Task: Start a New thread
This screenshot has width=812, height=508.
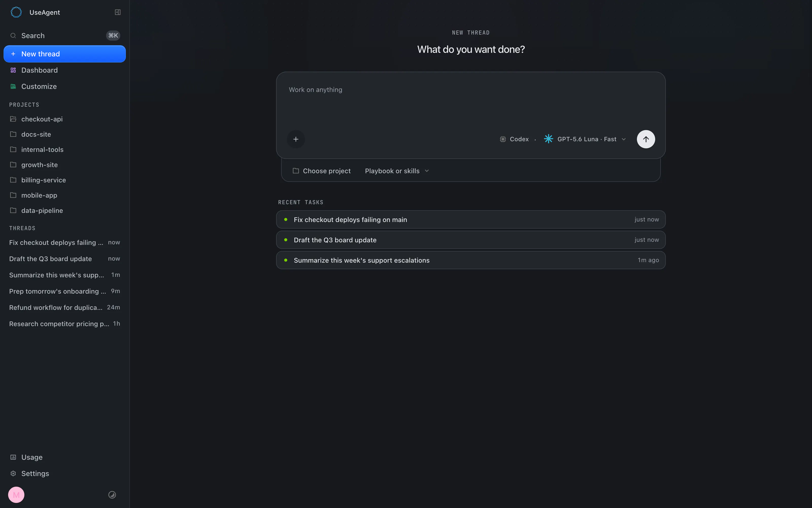Action: coord(64,54)
